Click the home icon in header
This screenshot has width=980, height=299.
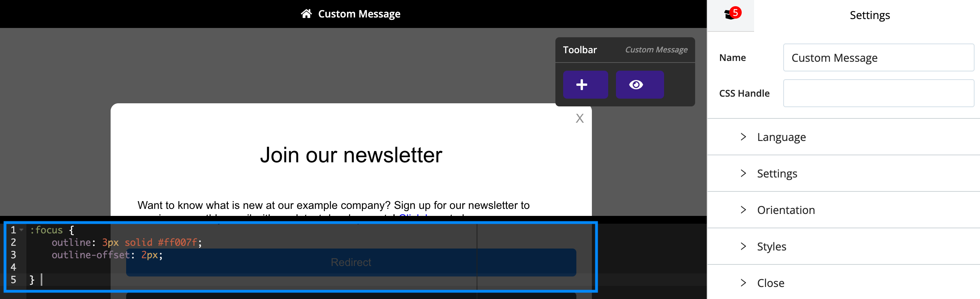(306, 14)
